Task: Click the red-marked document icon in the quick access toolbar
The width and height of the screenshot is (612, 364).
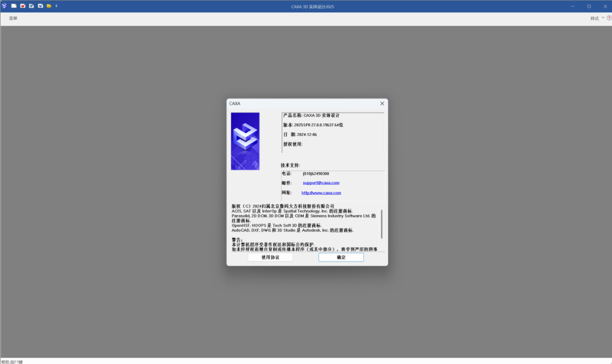Action: (23, 6)
